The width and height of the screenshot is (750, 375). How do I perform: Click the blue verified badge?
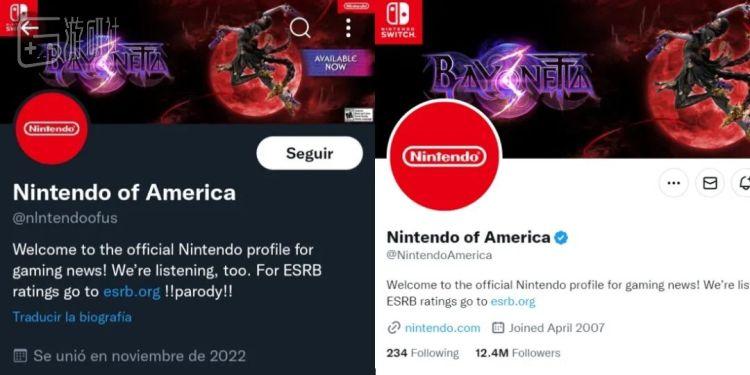561,237
